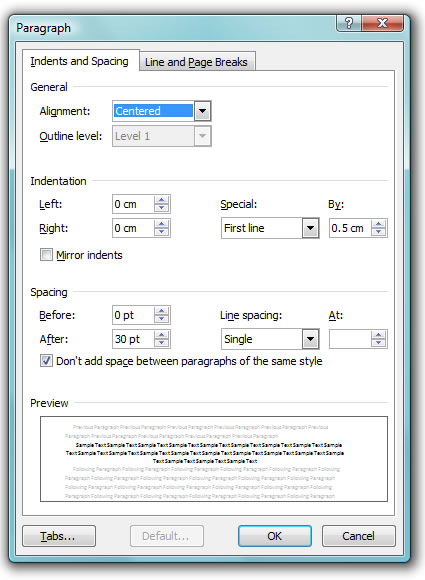Open the disabled Outline level dropdown
Screen dimensions: 425x580
tap(202, 136)
